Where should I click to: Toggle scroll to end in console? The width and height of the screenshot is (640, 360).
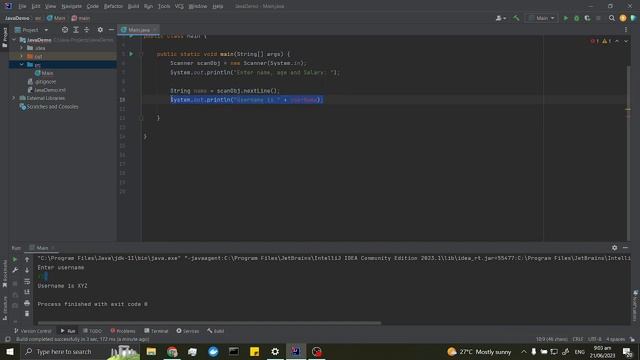click(27, 292)
